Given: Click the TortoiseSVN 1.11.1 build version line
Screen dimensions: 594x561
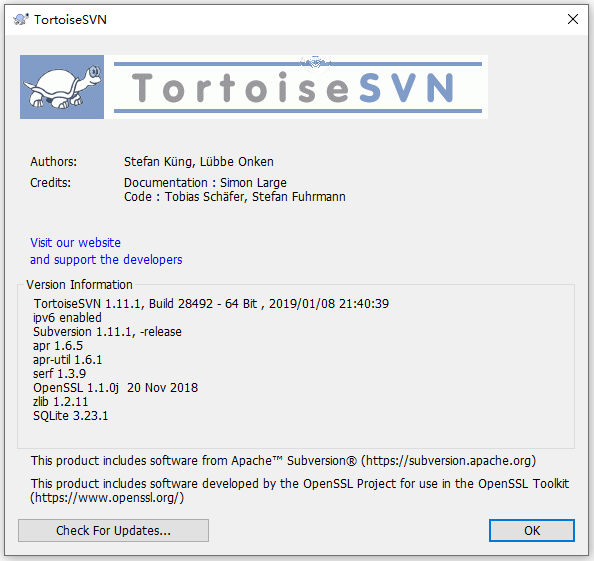Looking at the screenshot, I should tap(211, 303).
